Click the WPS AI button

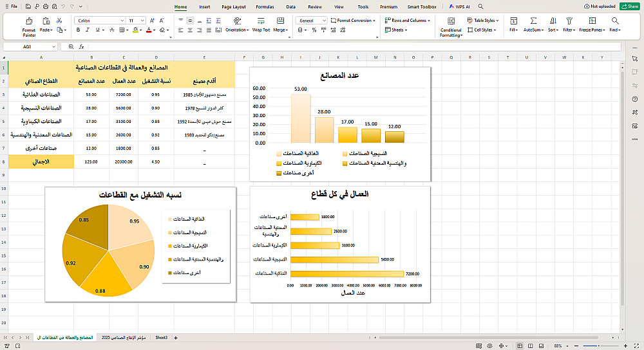coord(460,6)
